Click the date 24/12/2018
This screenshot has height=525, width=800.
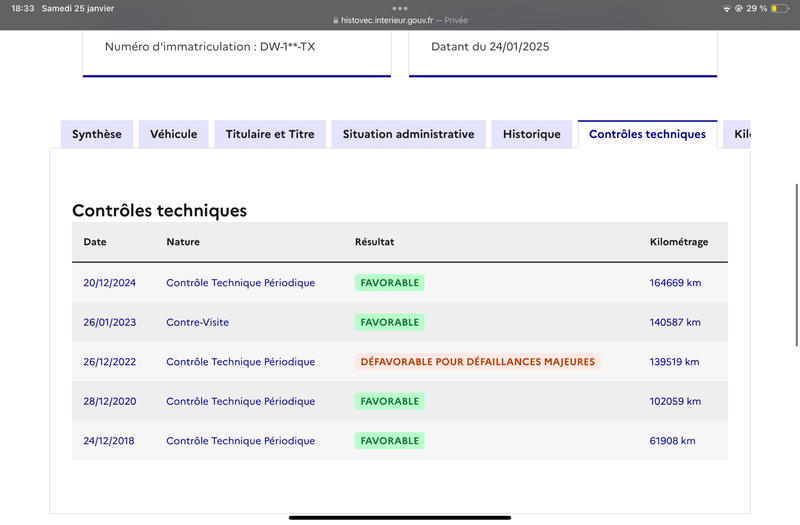(109, 441)
